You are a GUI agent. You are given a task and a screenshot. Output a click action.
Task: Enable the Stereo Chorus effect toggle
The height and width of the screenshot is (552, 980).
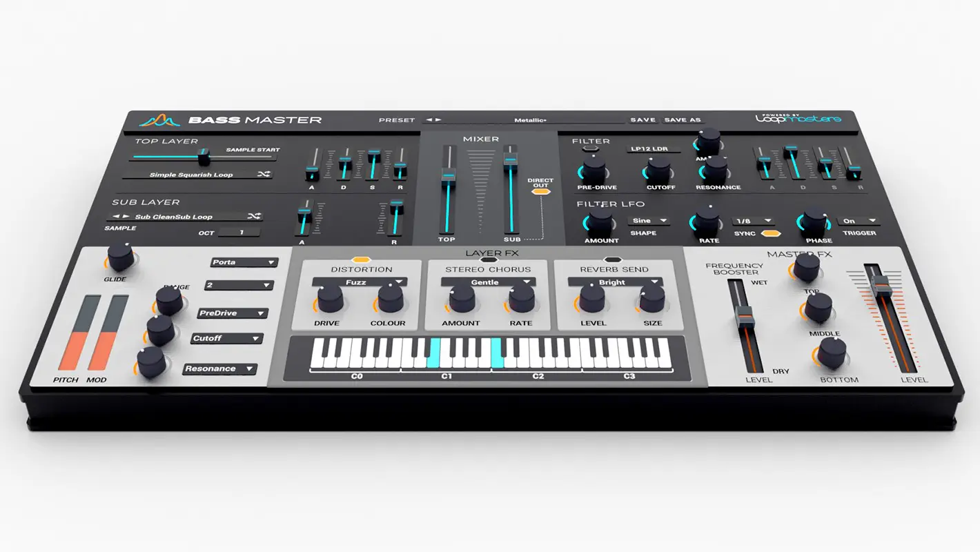[488, 260]
